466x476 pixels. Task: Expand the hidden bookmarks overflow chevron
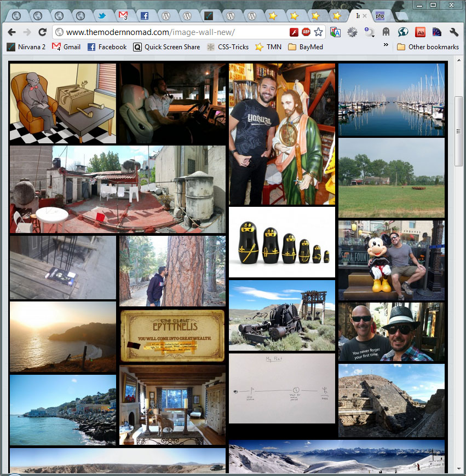pyautogui.click(x=386, y=45)
